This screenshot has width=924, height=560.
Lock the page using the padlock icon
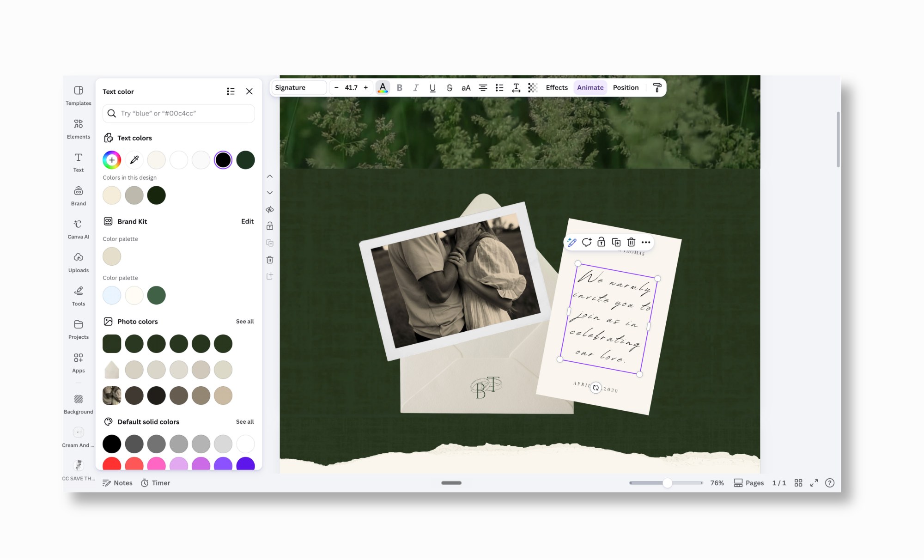(x=270, y=226)
